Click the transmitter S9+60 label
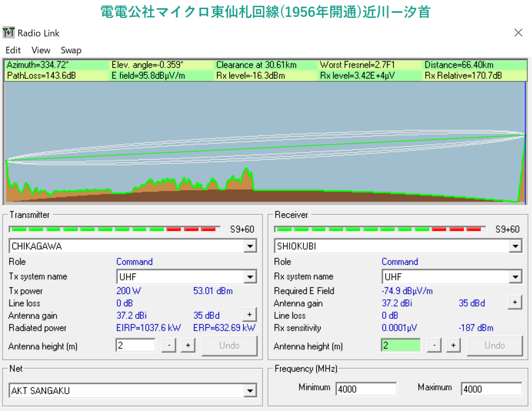 (242, 230)
